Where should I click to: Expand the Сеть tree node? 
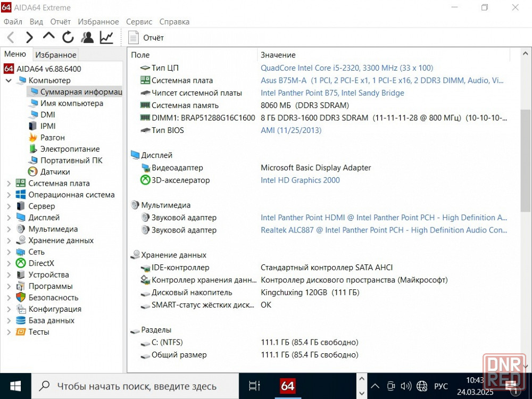[x=9, y=252]
